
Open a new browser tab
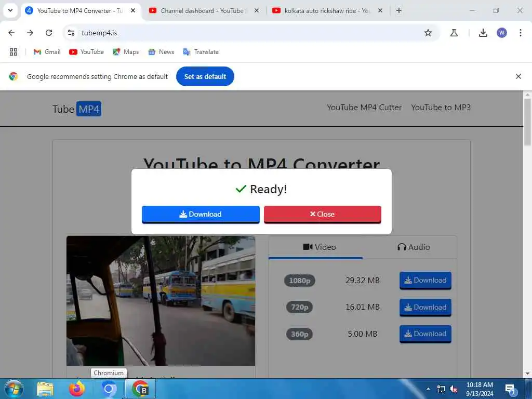399,11
